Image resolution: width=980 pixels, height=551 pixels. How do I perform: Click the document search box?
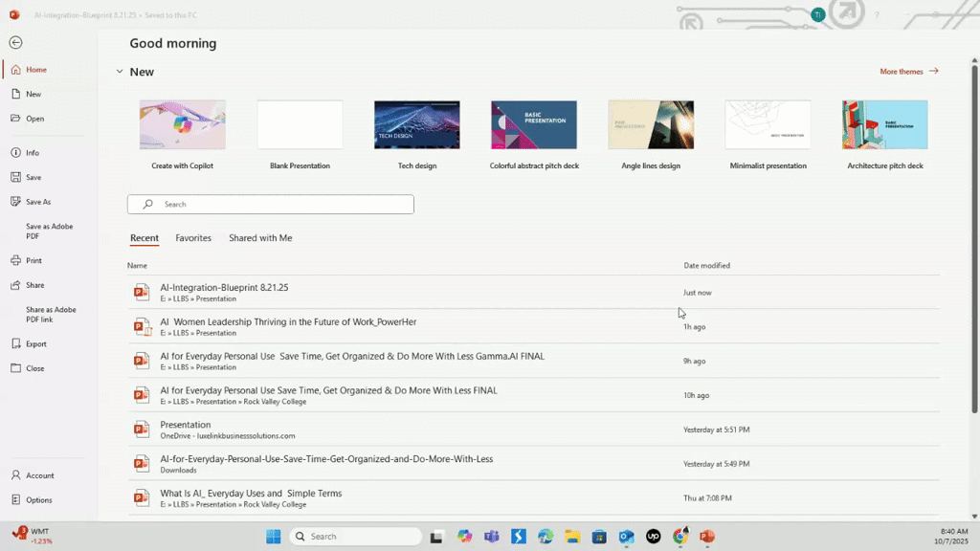coord(270,204)
